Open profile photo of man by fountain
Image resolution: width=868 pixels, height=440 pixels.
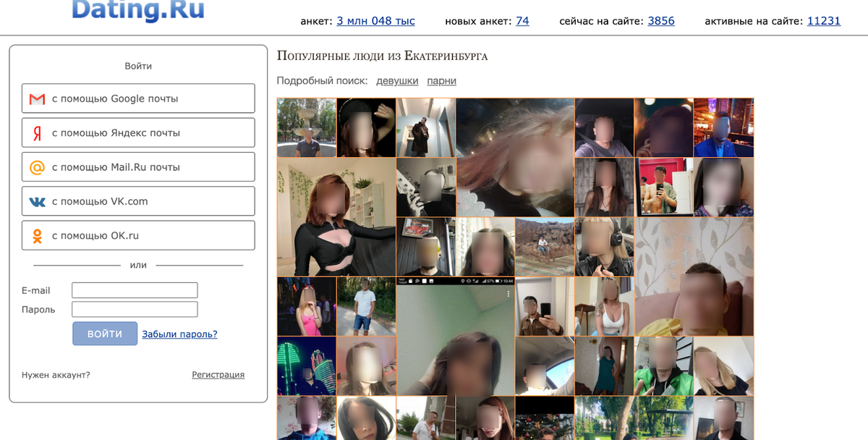307,128
